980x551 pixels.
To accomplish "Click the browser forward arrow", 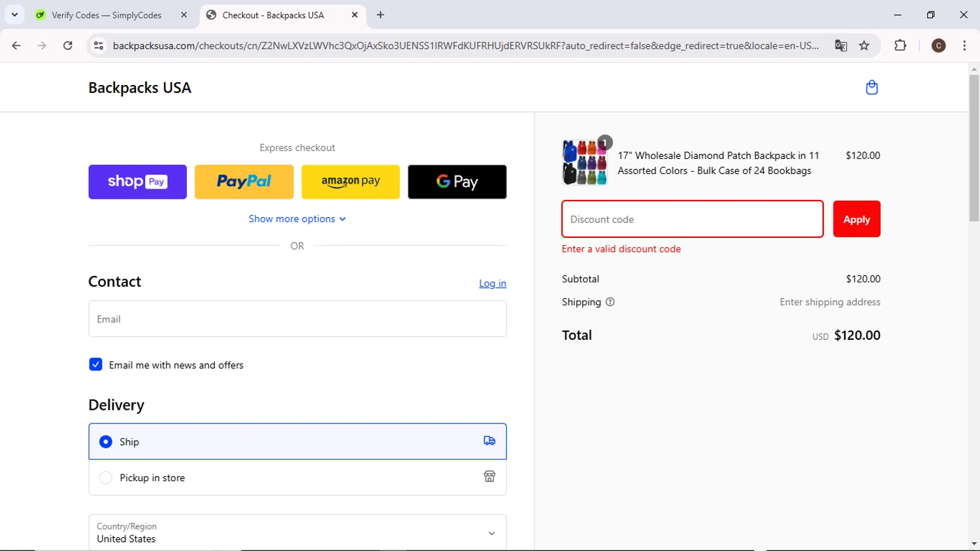I will tap(42, 46).
